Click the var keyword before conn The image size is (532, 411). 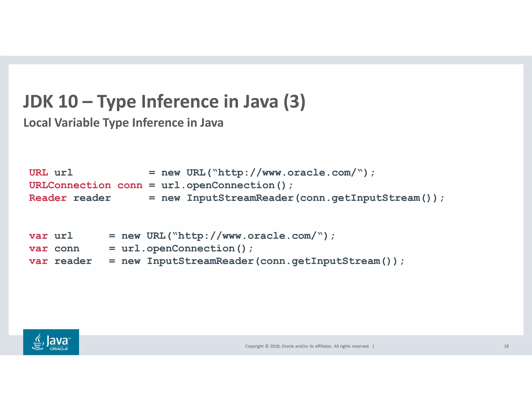pos(38,249)
